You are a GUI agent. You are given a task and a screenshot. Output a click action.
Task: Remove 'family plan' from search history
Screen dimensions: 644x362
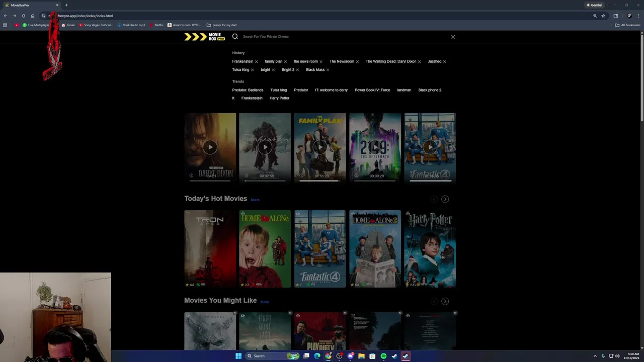(285, 62)
